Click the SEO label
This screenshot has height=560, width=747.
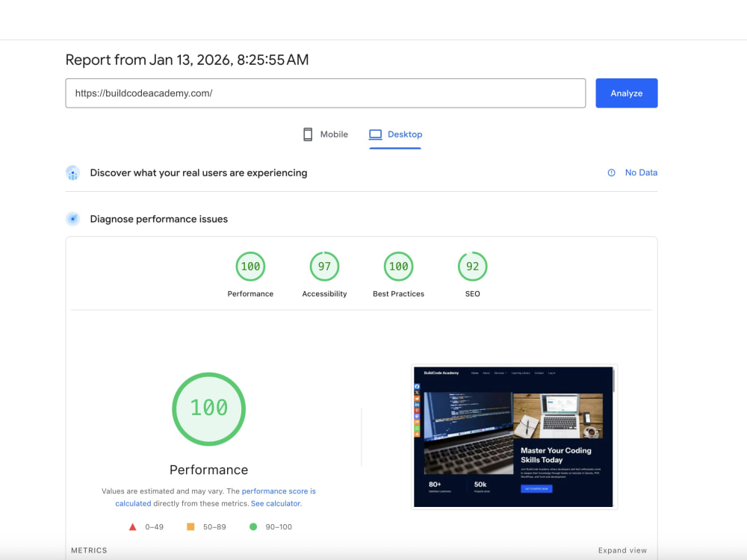coord(473,293)
